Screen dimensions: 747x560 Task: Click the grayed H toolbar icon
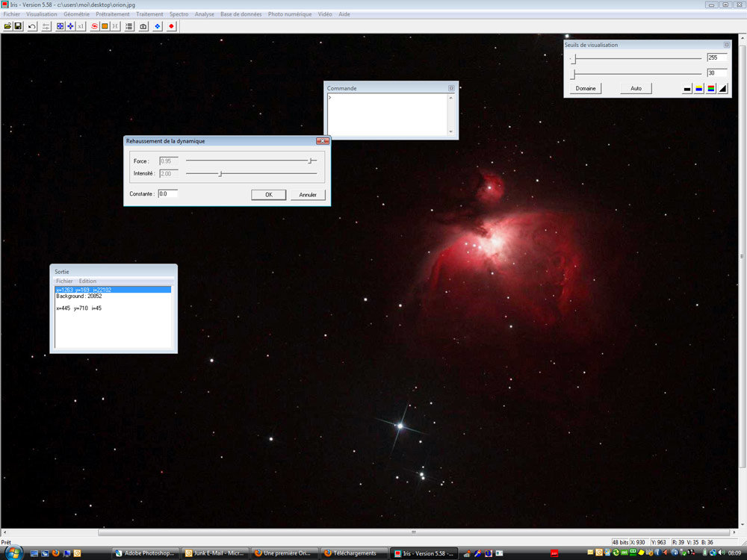(115, 26)
